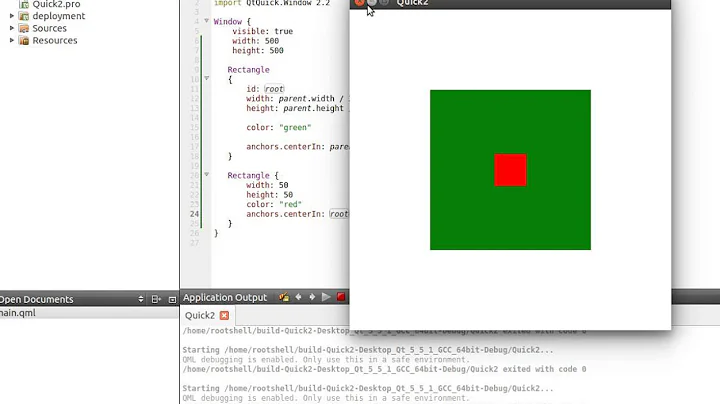Expand the Sources folder
This screenshot has height=404, width=720.
(x=12, y=28)
